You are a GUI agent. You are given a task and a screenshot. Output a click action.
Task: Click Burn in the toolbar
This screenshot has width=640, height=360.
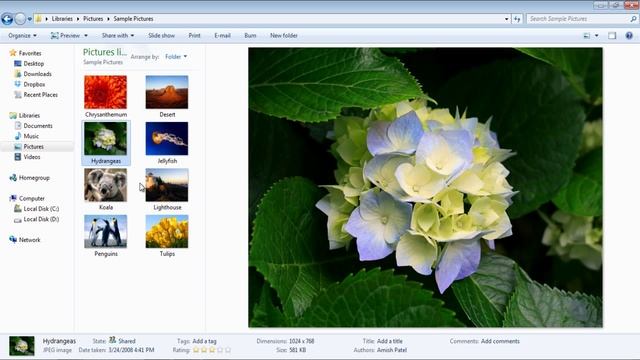[x=250, y=36]
